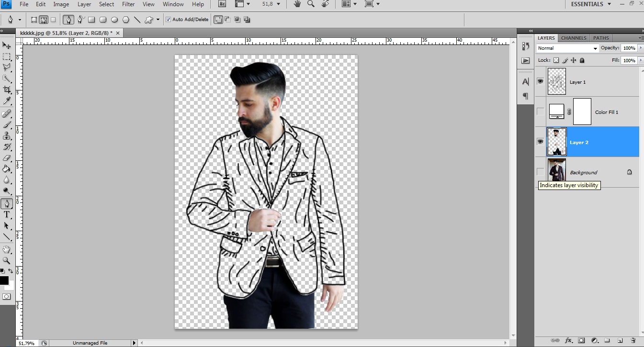644x347 pixels.
Task: Select the Path Selection tool
Action: (x=7, y=226)
